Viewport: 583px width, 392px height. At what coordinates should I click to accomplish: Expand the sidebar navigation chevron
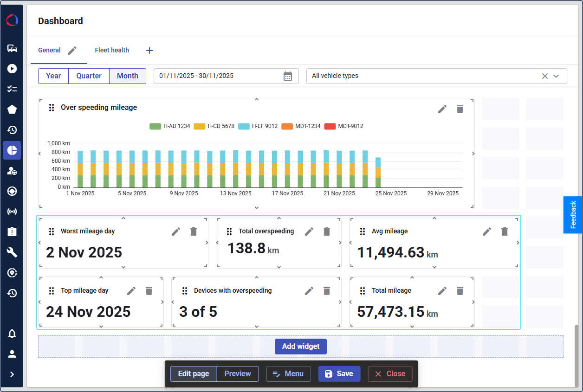click(12, 374)
